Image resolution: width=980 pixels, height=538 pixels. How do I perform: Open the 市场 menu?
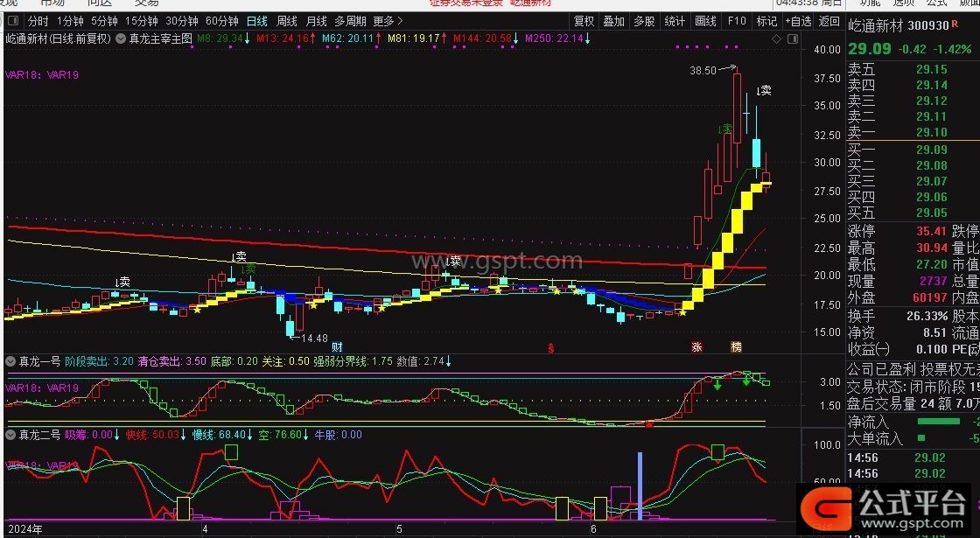click(52, 3)
